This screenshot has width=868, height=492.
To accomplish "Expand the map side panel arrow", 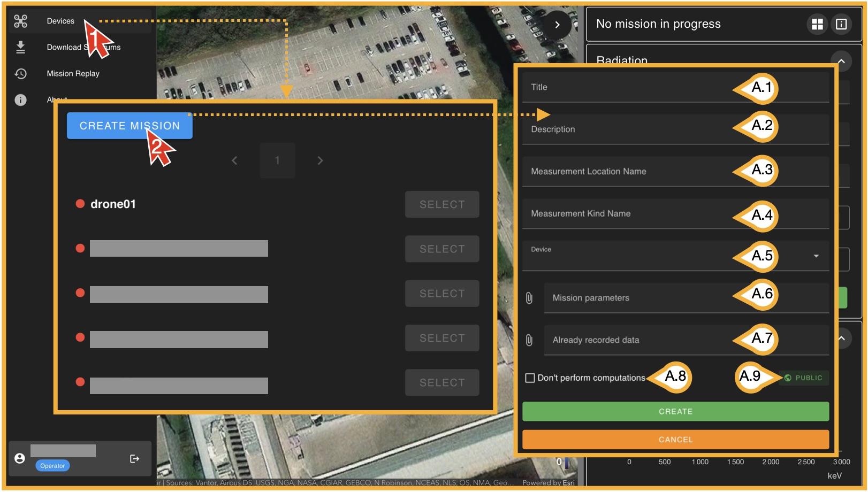I will [557, 25].
